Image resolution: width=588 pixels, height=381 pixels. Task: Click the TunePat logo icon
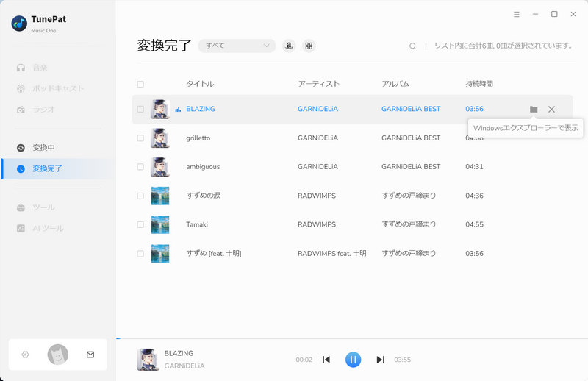tap(19, 24)
